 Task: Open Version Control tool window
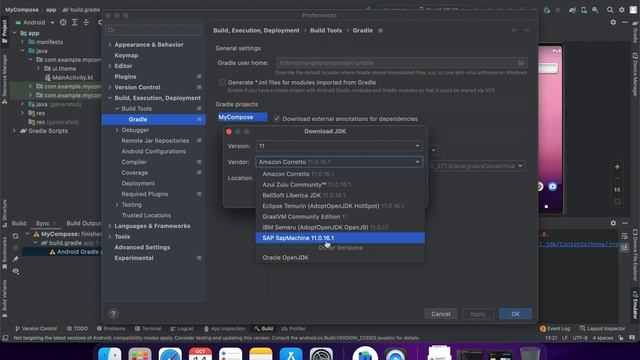point(36,329)
